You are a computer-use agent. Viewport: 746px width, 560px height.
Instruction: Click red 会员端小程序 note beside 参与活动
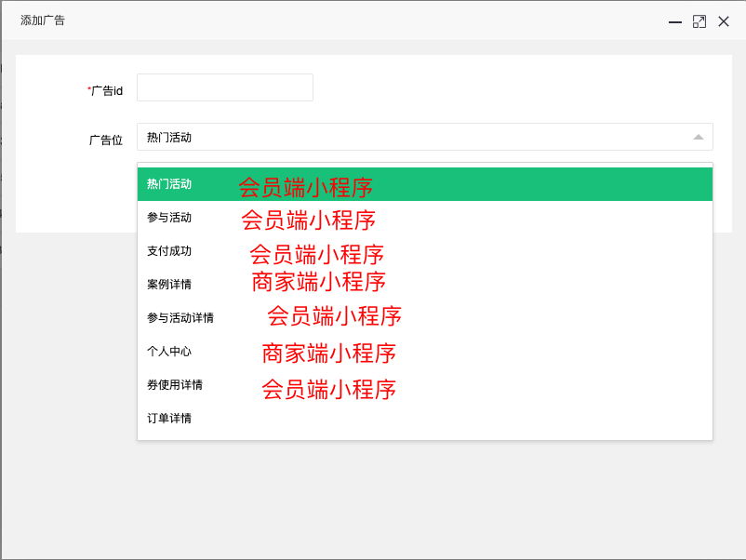308,220
